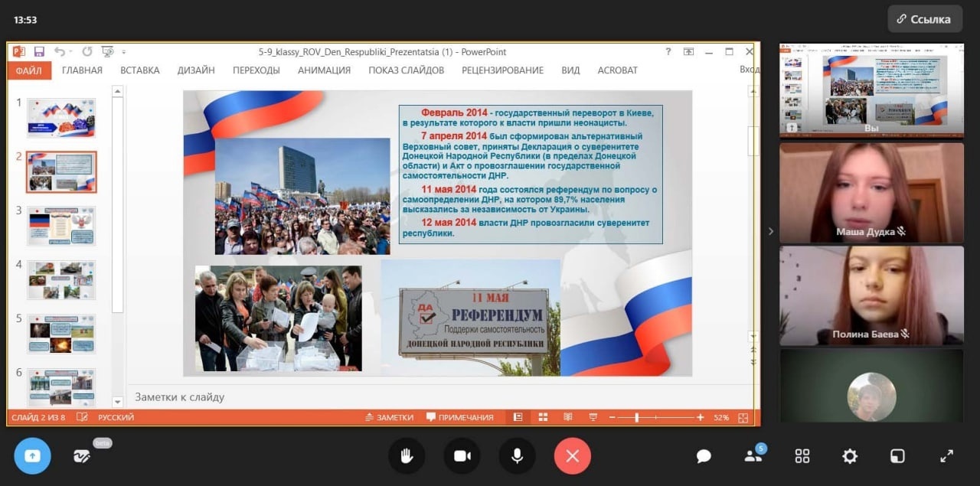Fit slide to current window icon
The image size is (980, 486).
743,418
